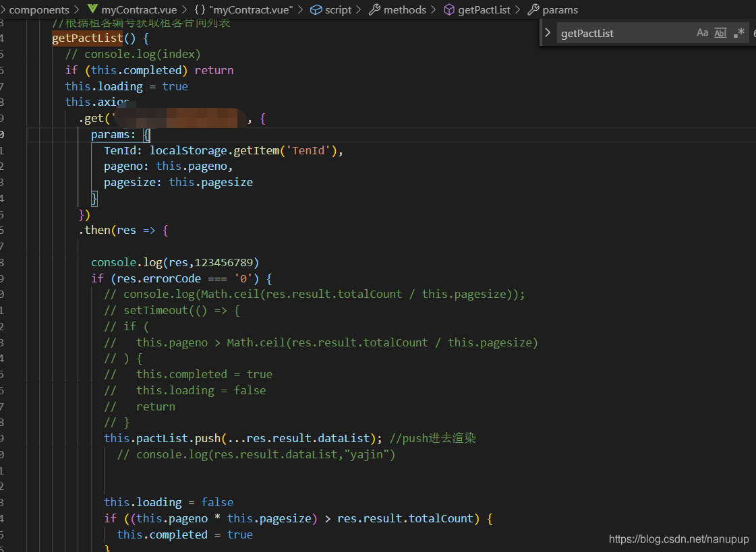Screen dimensions: 756x552
Task: Click the wrench icon before methods
Action: (x=374, y=9)
